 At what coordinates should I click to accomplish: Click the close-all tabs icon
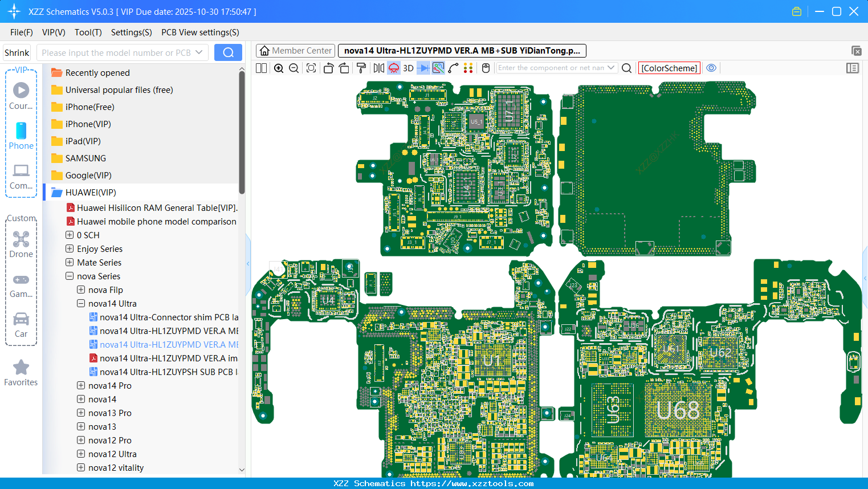click(856, 51)
